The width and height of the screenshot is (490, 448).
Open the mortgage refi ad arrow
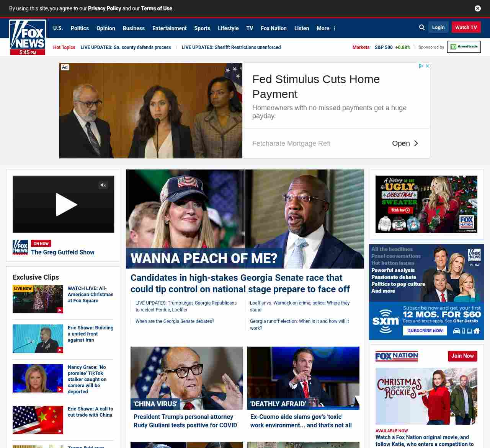[416, 143]
